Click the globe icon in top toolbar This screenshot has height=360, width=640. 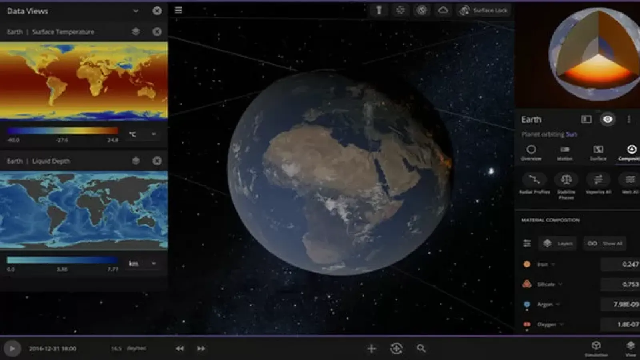click(x=422, y=10)
